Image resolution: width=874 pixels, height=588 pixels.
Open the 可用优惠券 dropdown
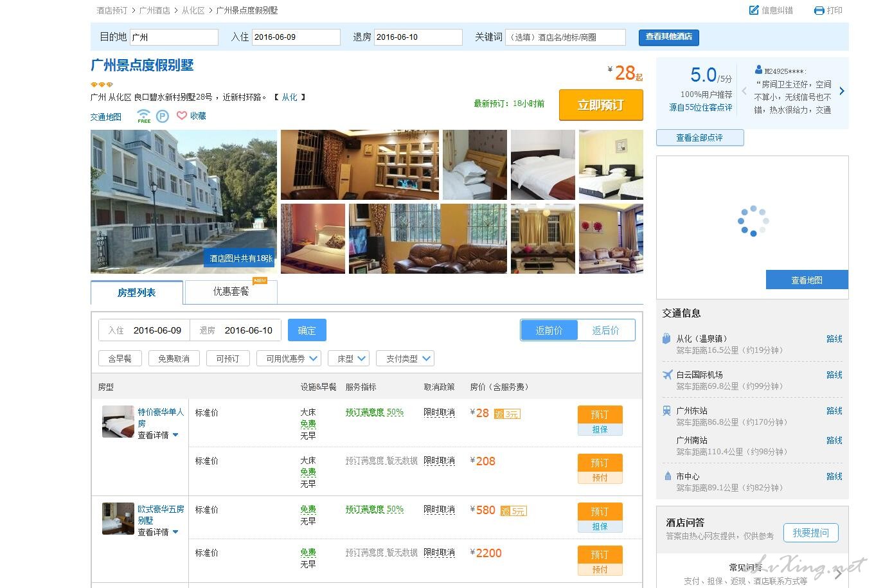[288, 359]
